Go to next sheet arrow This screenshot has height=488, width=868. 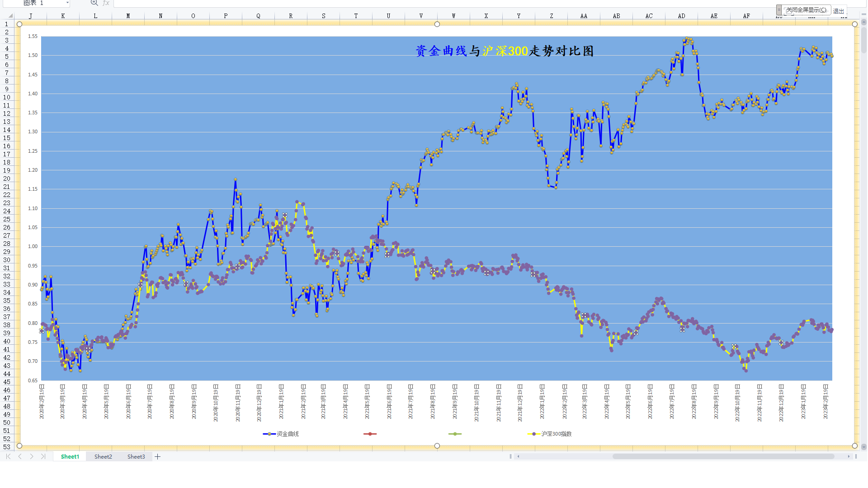tap(32, 457)
